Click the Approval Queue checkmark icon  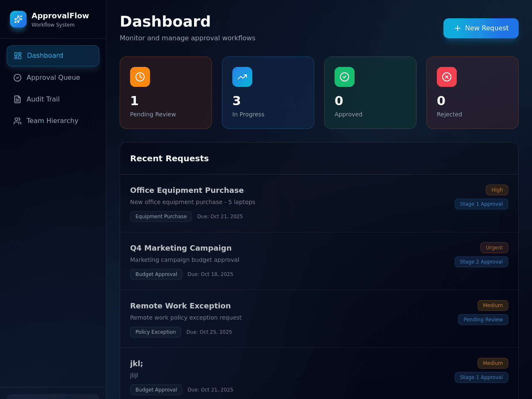coord(17,78)
